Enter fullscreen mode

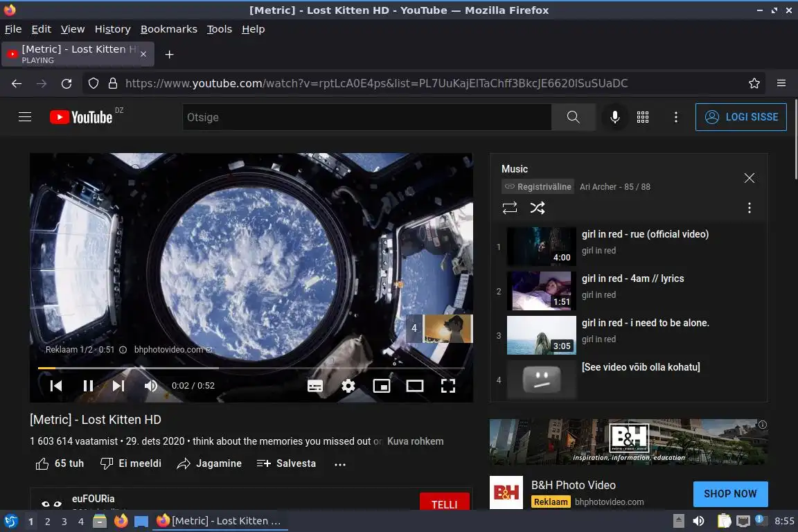(448, 386)
